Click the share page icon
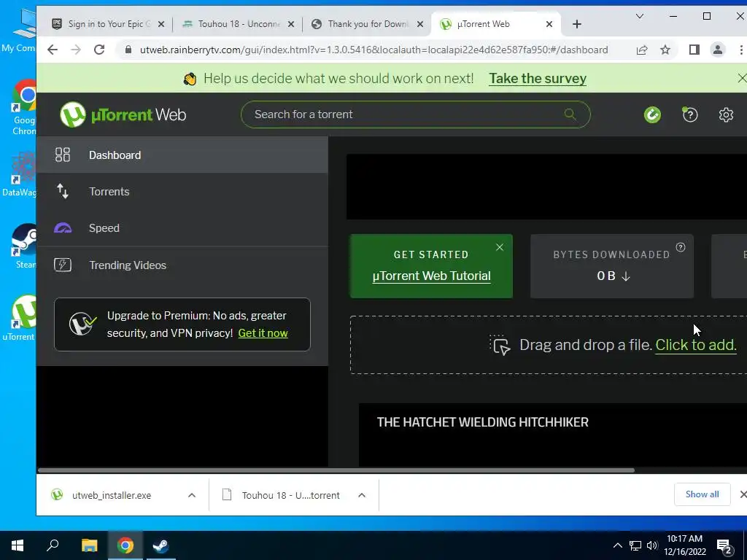The image size is (747, 560). (642, 50)
